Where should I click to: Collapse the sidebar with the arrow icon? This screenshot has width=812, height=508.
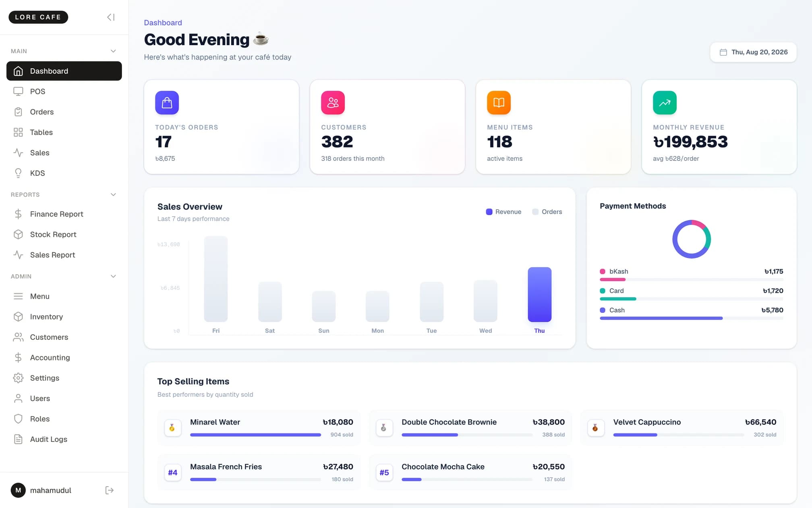[x=111, y=17]
